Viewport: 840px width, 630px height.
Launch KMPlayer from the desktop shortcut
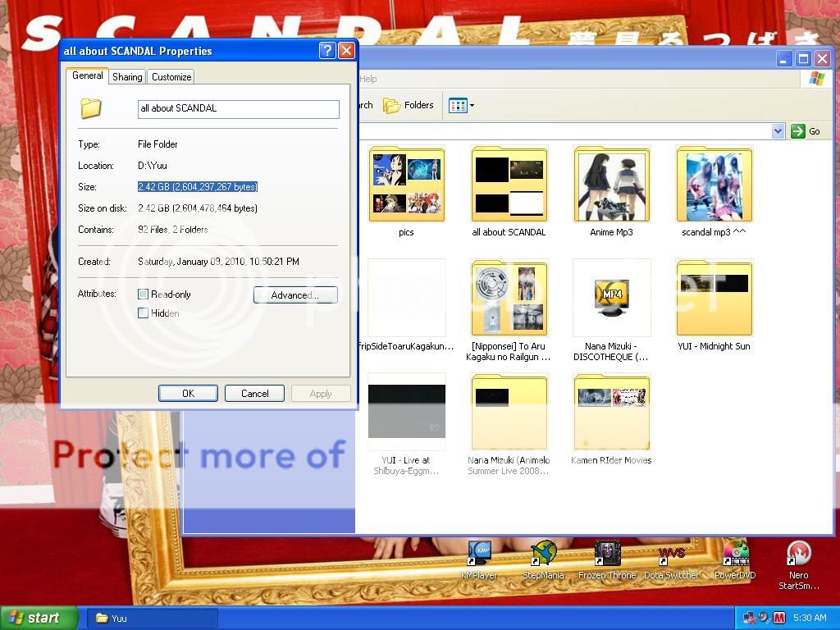tap(479, 554)
